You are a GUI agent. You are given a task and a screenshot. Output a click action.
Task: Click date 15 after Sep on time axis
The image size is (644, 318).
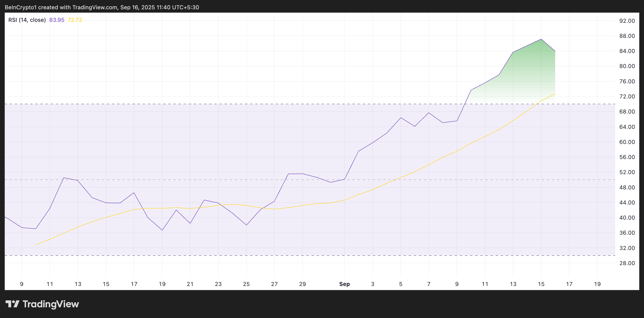coord(541,284)
